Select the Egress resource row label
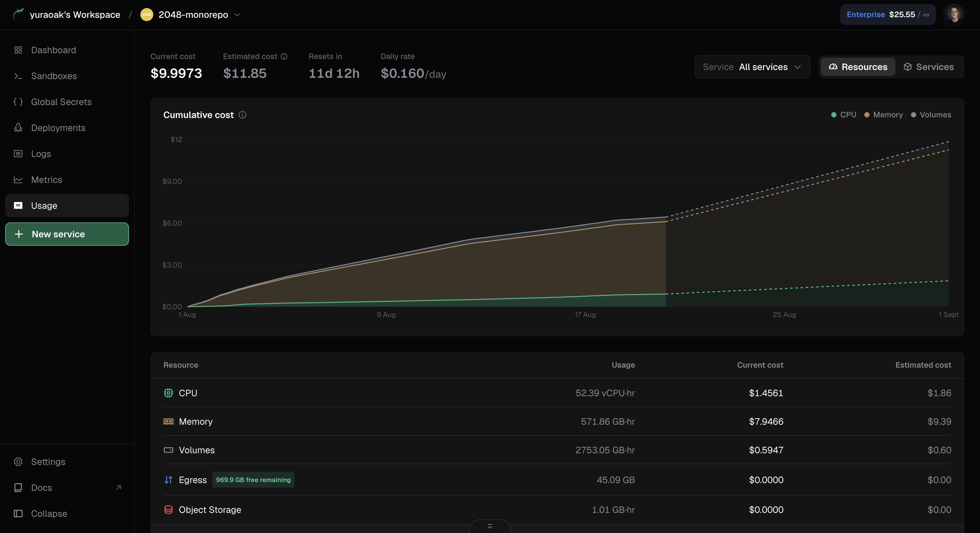 point(193,480)
